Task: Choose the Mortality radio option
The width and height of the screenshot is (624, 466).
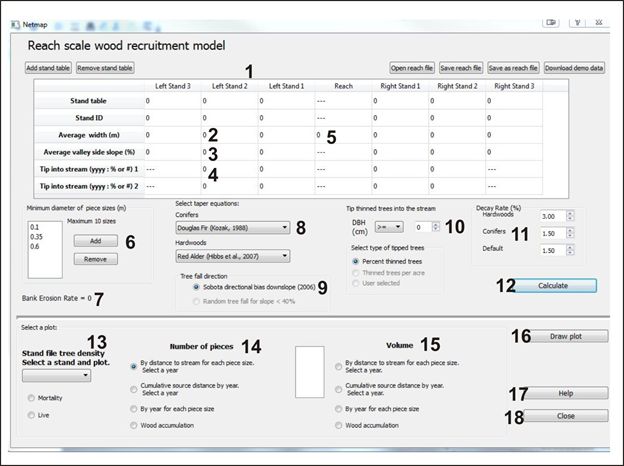Action: click(x=32, y=397)
